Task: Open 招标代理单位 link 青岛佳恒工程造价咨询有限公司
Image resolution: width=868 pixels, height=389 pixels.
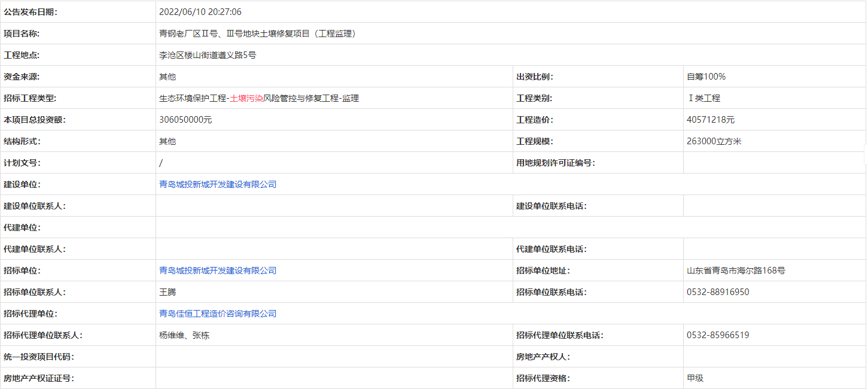Action: [218, 314]
